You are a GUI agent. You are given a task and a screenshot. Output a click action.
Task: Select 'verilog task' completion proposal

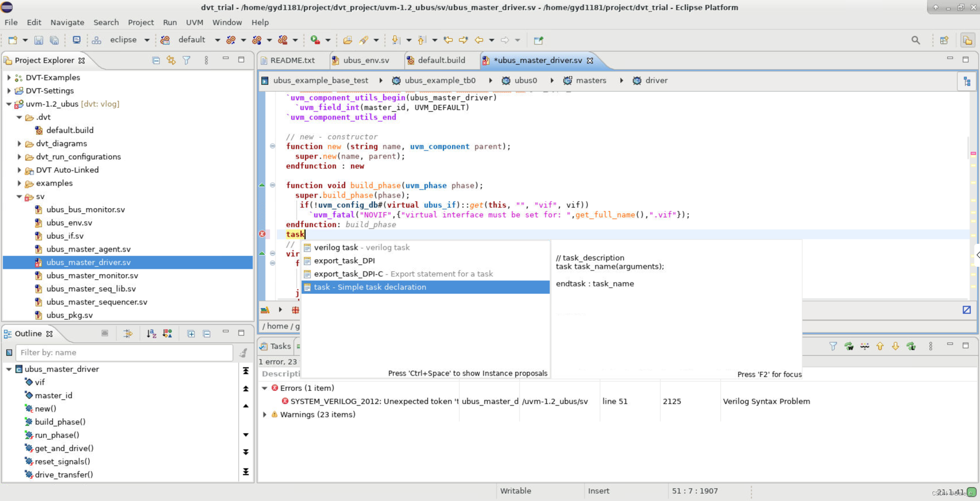click(425, 247)
